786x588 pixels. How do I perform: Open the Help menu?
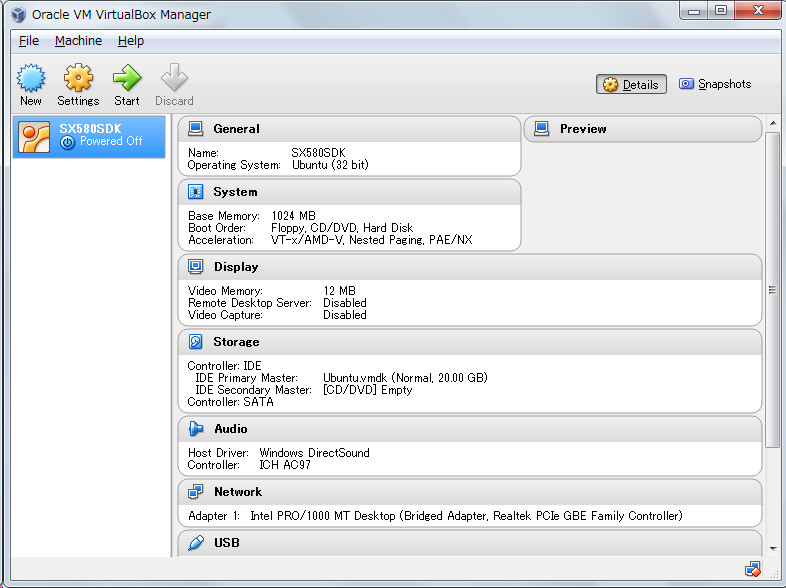131,41
